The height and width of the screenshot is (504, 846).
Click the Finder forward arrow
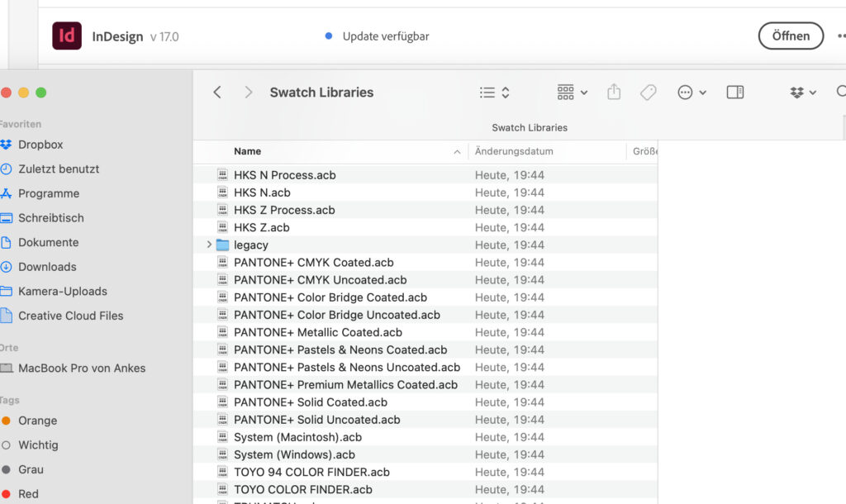tap(248, 93)
